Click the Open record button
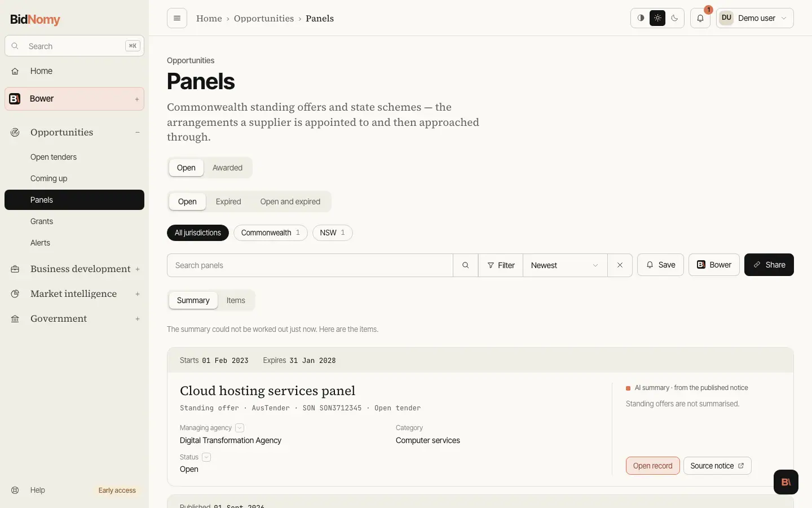The height and width of the screenshot is (508, 812). pyautogui.click(x=653, y=466)
